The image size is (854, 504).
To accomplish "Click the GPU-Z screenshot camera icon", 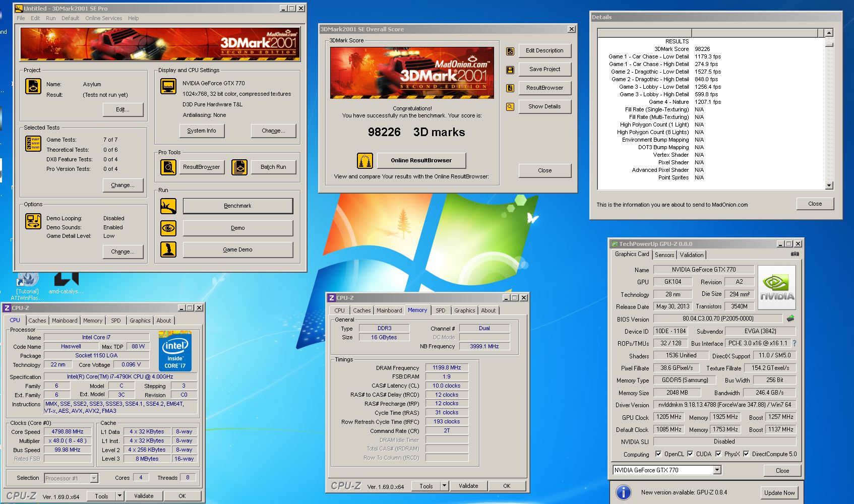I will click(x=795, y=254).
